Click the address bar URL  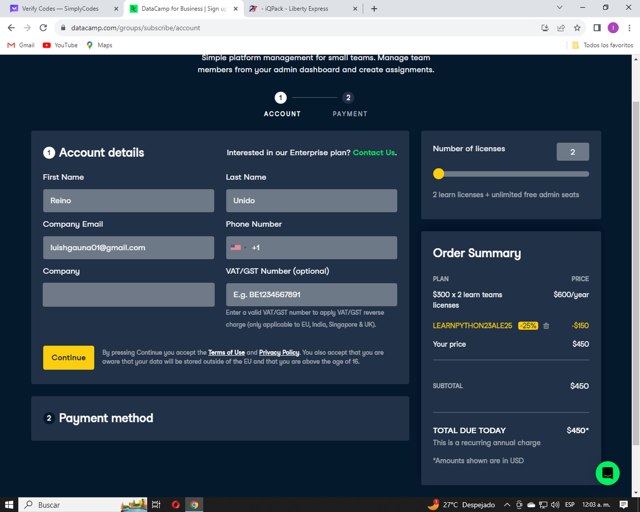[136, 28]
